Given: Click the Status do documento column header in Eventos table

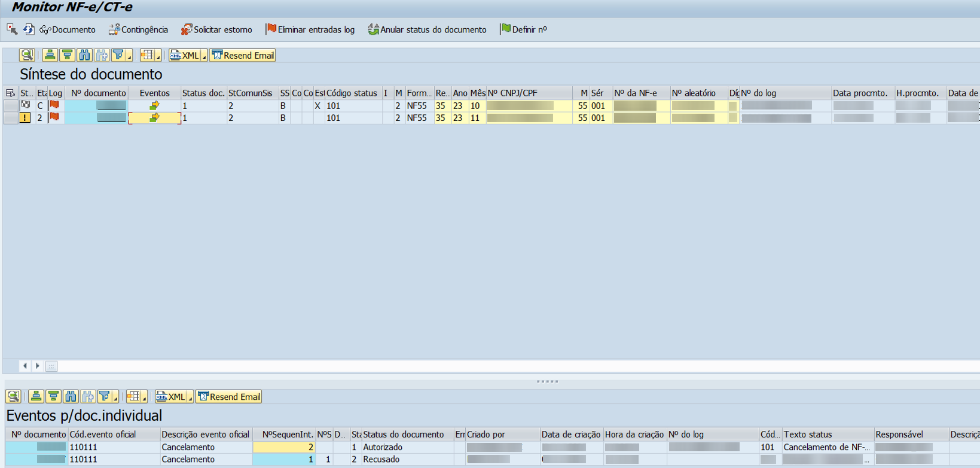Looking at the screenshot, I should (408, 434).
